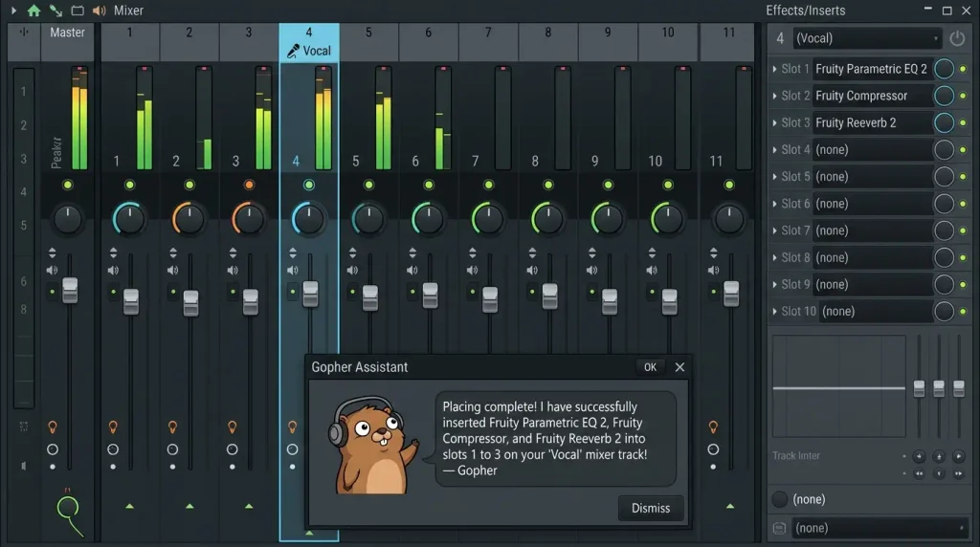The image size is (980, 547).
Task: Toggle the Slot 10 enable LED
Action: point(963,311)
